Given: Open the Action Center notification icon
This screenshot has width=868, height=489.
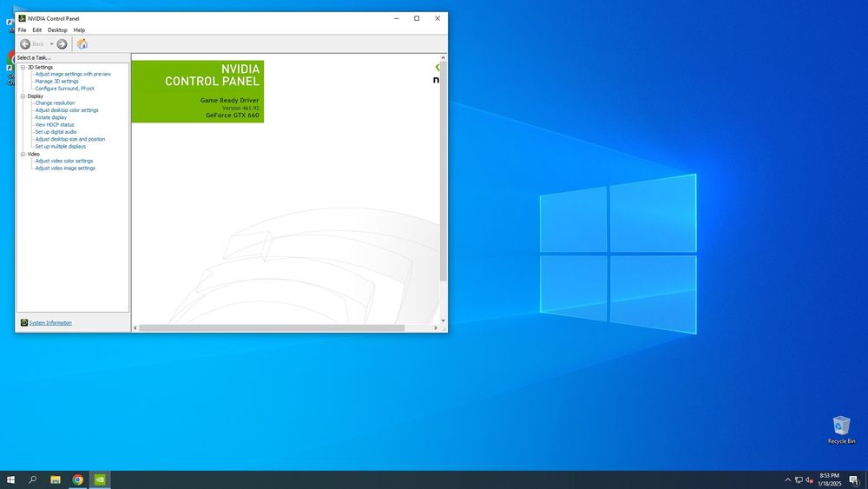Looking at the screenshot, I should [x=854, y=480].
